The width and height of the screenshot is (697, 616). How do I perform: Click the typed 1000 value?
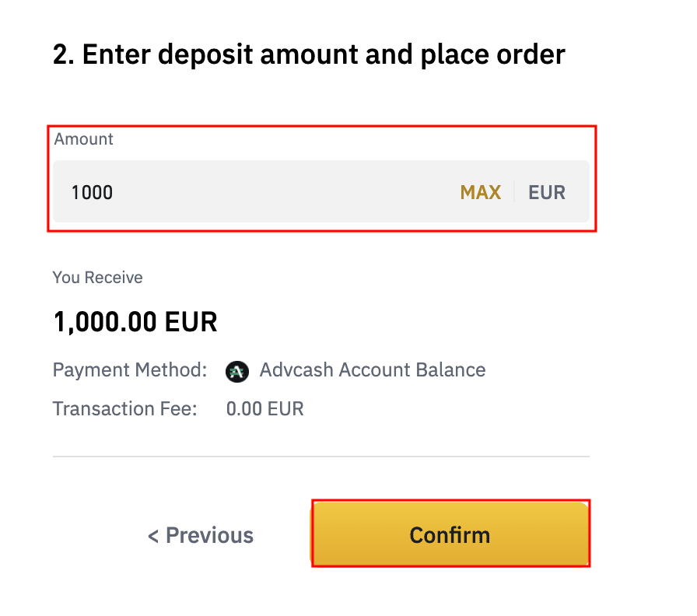[92, 192]
